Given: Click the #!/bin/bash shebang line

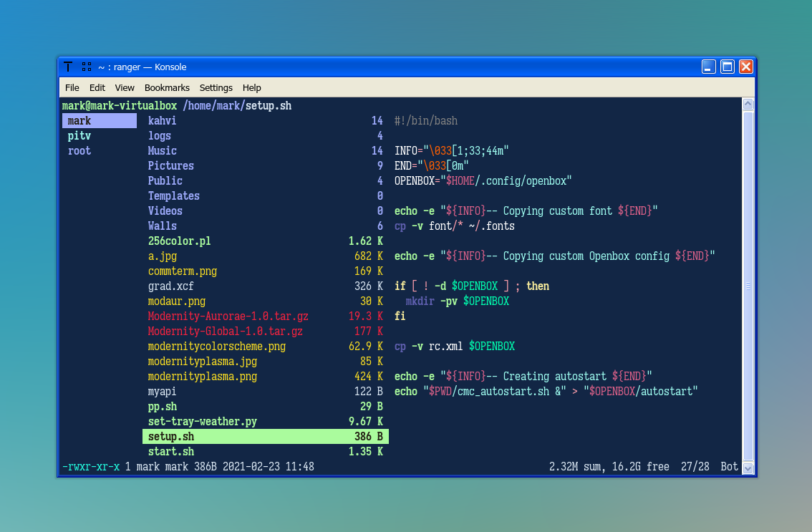Looking at the screenshot, I should (x=425, y=121).
